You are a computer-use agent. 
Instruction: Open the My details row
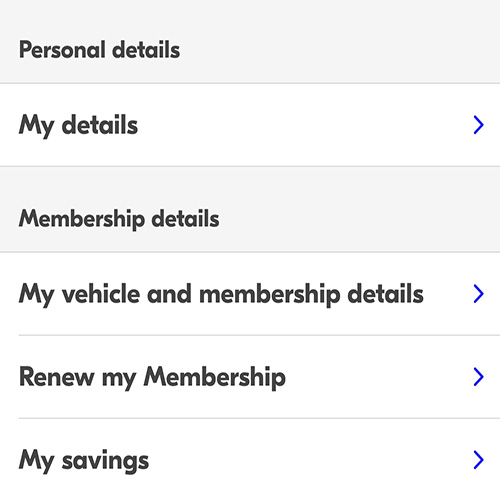pos(250,125)
